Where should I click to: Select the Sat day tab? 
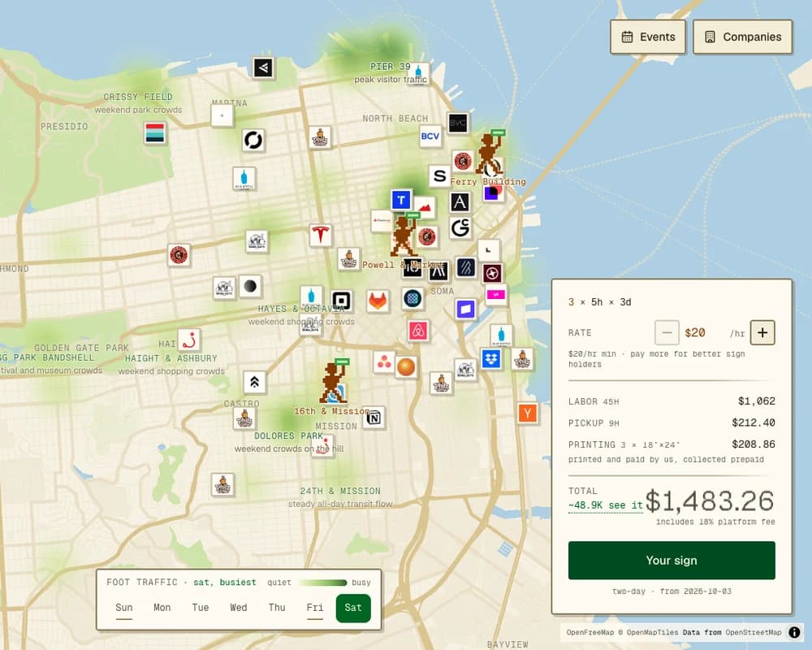click(x=353, y=608)
